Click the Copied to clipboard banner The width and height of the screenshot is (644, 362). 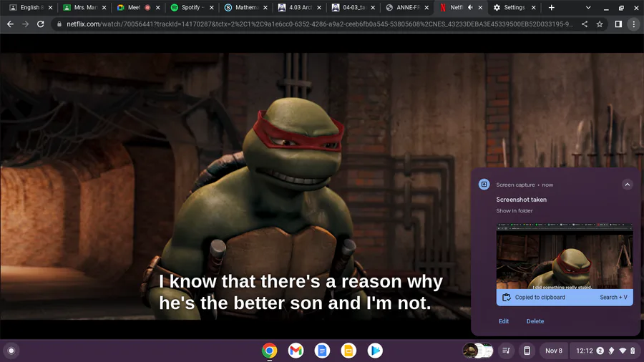[565, 298]
